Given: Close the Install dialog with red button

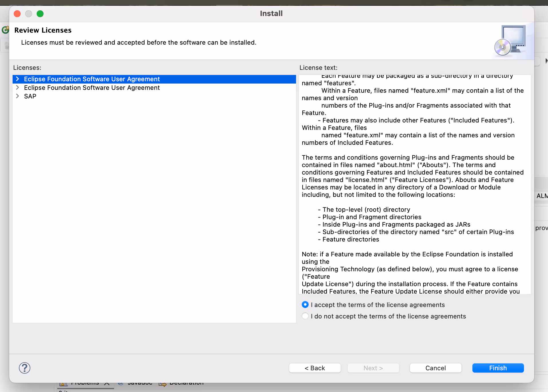Looking at the screenshot, I should (17, 13).
